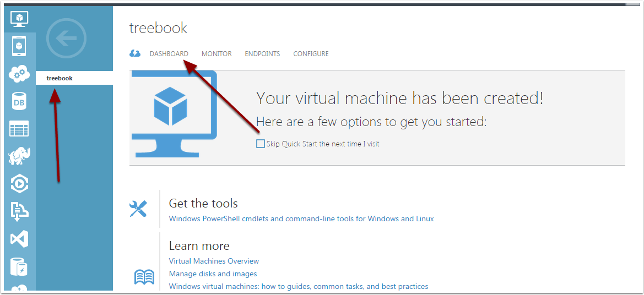This screenshot has width=644, height=295.
Task: Select treebook in the machine list
Action: coord(74,78)
